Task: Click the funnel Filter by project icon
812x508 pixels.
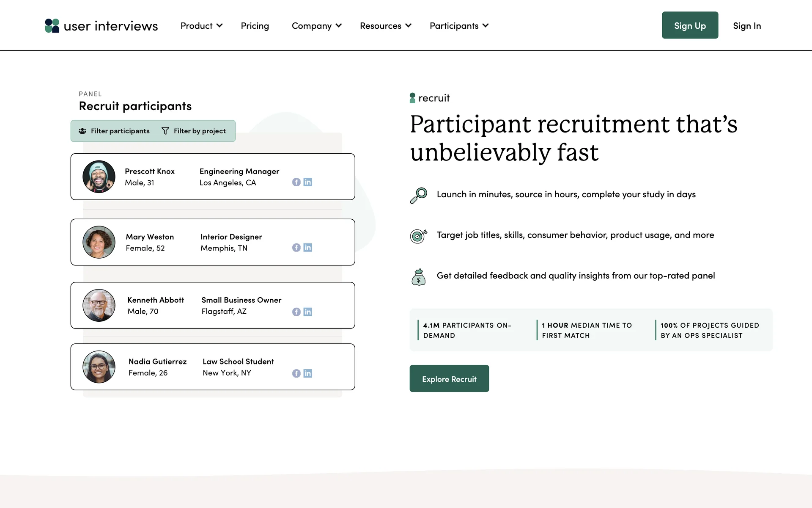Action: click(x=165, y=131)
